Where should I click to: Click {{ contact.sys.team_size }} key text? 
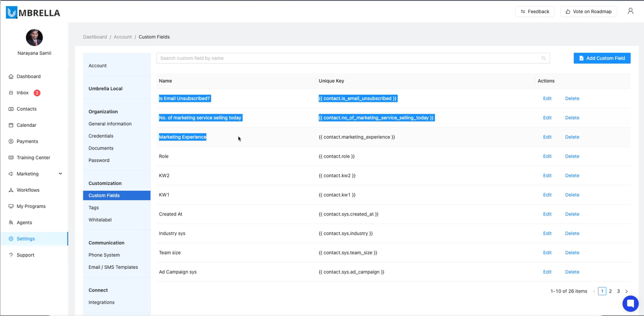348,253
